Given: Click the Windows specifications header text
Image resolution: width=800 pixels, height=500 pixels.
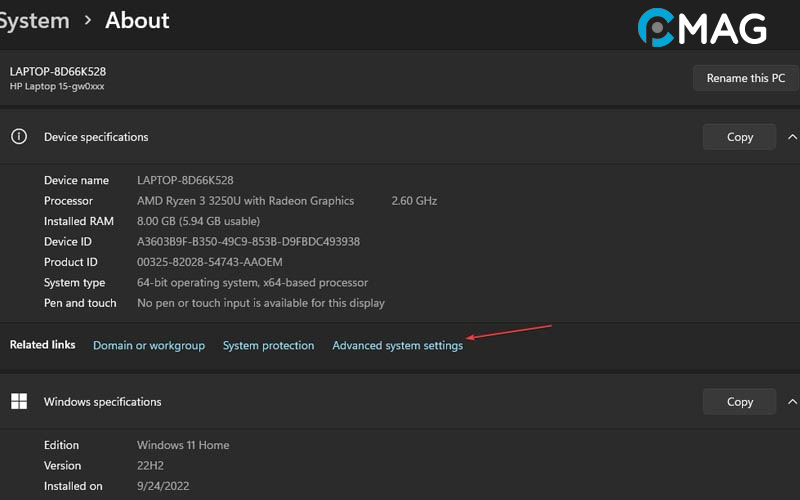Looking at the screenshot, I should click(102, 401).
